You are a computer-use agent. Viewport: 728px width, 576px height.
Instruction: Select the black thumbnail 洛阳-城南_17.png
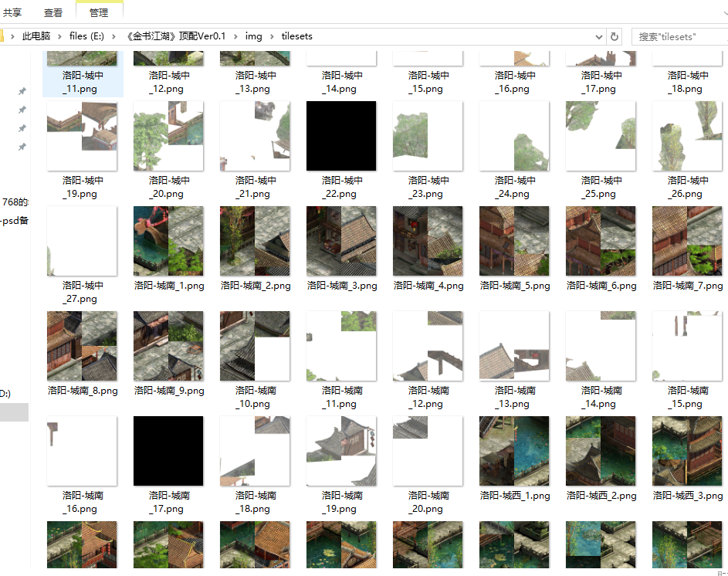point(168,451)
